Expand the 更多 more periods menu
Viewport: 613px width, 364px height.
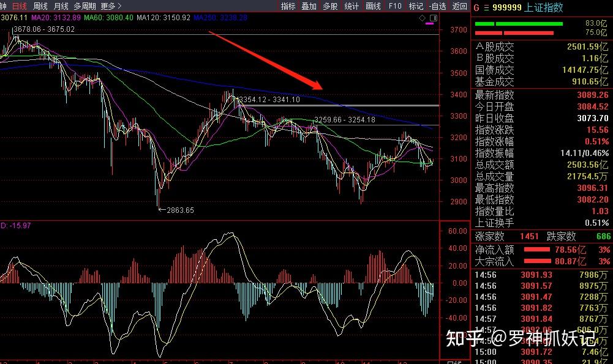click(111, 6)
